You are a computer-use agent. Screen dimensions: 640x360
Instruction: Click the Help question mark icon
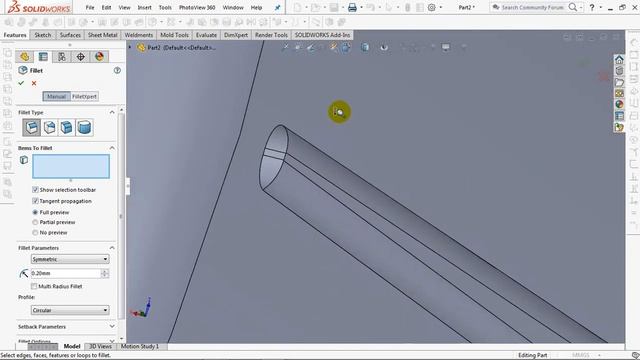point(592,7)
